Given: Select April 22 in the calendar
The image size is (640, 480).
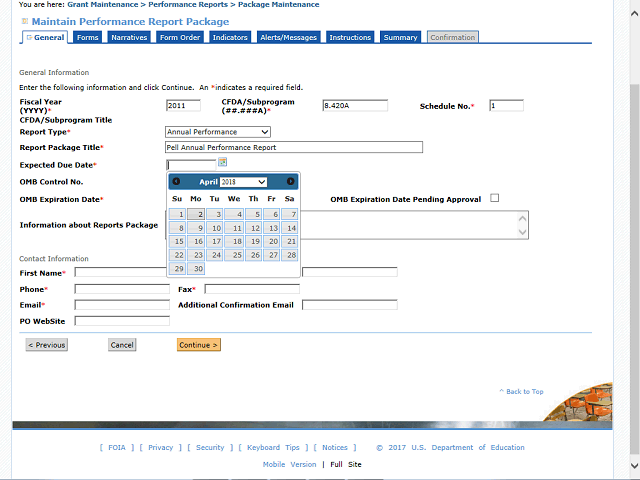Looking at the screenshot, I should [178, 255].
